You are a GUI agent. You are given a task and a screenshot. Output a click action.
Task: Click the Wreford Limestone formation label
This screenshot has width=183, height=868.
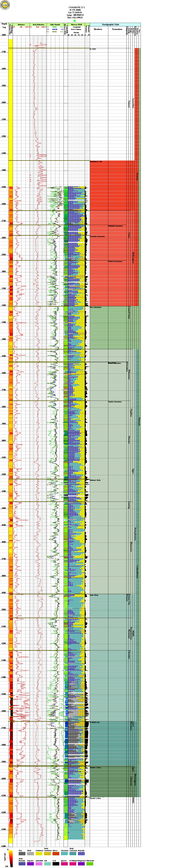pyautogui.click(x=115, y=261)
